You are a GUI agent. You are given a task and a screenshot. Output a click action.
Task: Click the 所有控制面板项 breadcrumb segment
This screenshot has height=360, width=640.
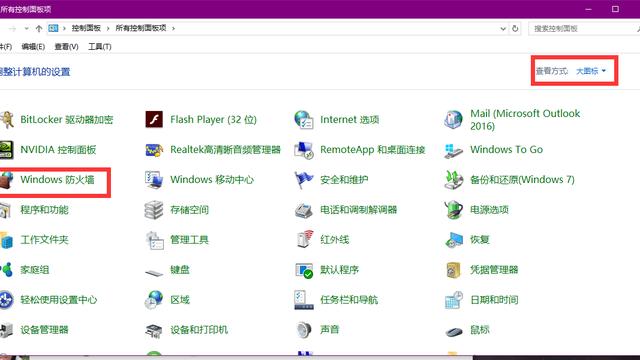[141, 28]
